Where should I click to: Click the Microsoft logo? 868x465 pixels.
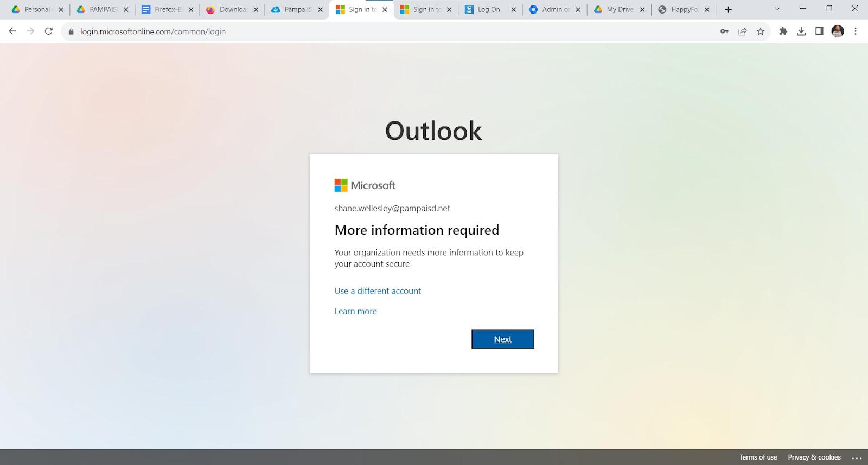365,185
